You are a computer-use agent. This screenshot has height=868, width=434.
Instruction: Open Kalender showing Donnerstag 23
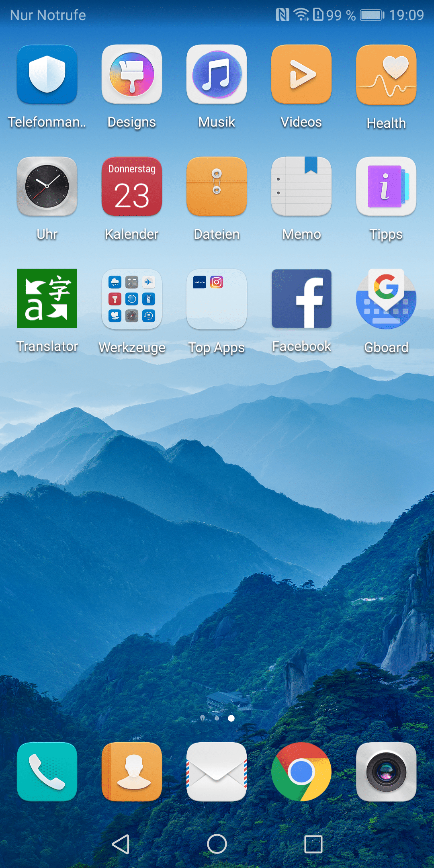pyautogui.click(x=132, y=187)
